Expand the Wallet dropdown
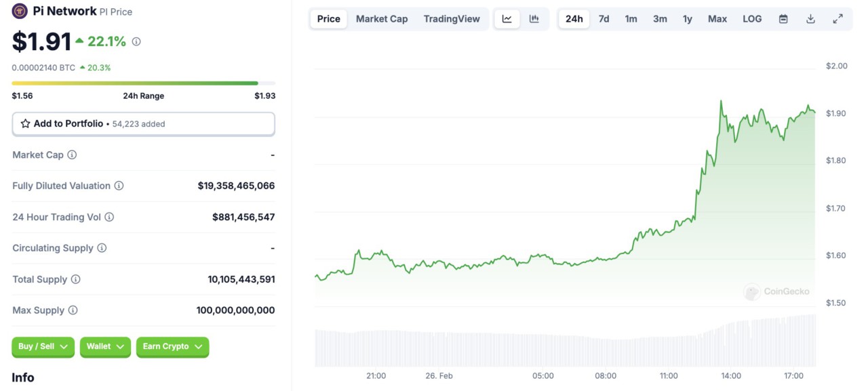 click(x=105, y=346)
